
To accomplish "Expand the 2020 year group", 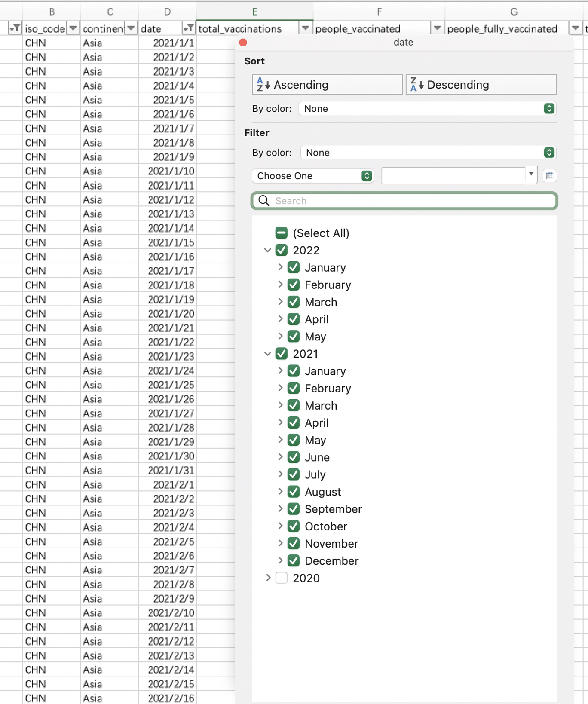I will pyautogui.click(x=268, y=578).
